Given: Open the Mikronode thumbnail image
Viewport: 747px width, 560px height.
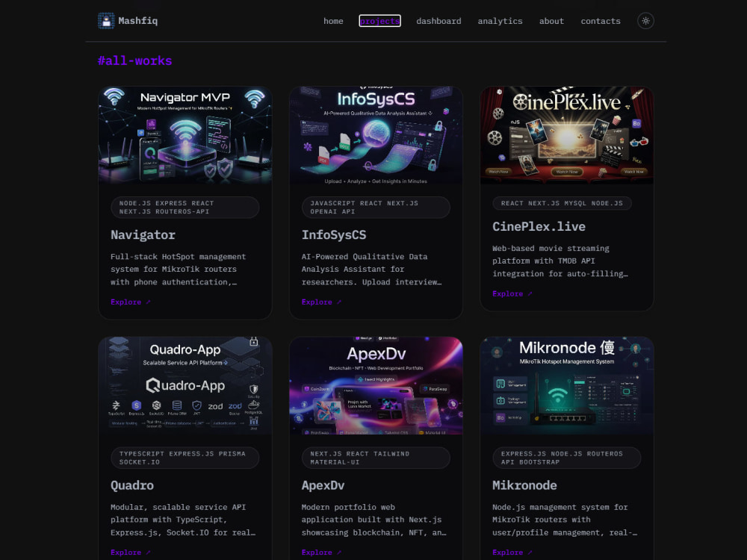Looking at the screenshot, I should click(567, 386).
